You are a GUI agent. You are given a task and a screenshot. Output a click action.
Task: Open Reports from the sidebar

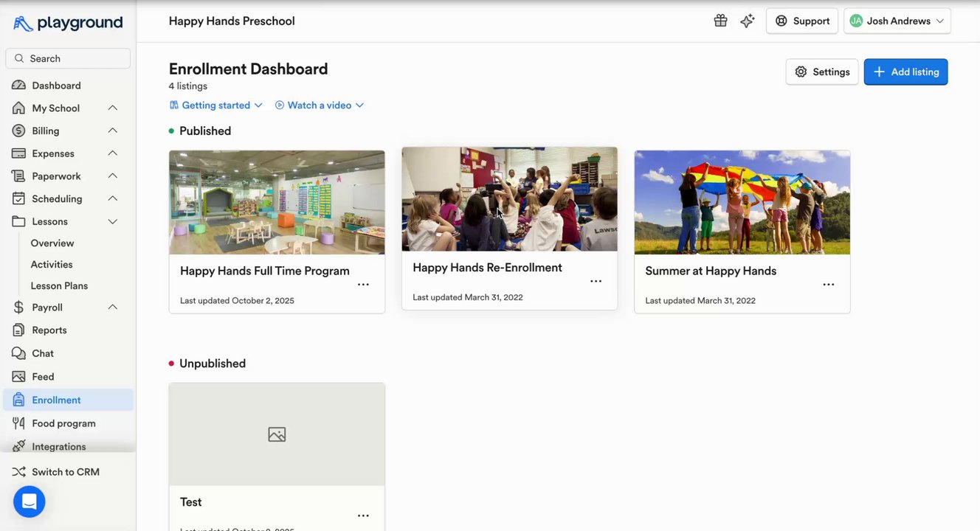[x=49, y=330]
